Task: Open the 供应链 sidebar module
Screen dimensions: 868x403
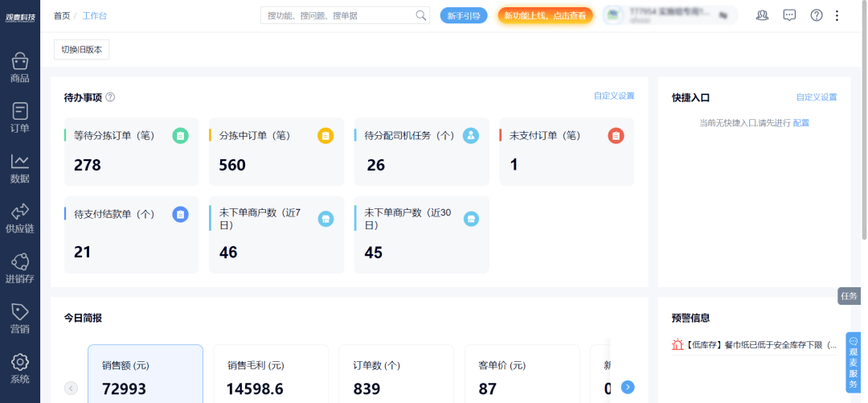Action: 20,219
